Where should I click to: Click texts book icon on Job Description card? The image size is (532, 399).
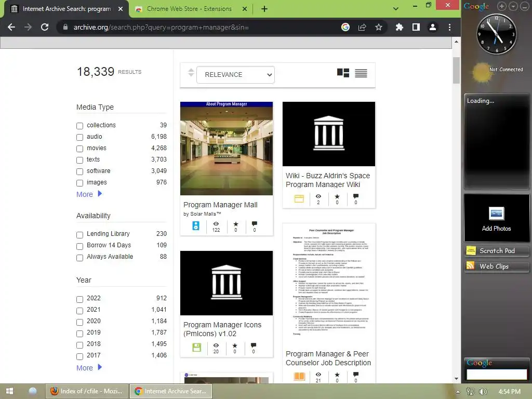299,376
